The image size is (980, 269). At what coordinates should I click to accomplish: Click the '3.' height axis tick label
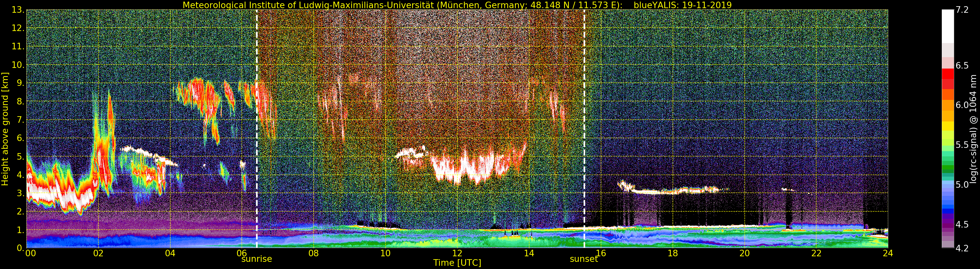[21, 193]
